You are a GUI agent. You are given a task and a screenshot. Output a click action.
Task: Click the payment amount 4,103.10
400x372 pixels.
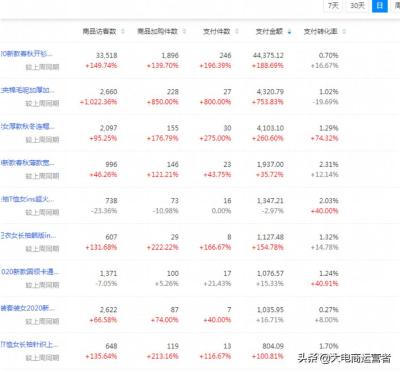click(270, 128)
